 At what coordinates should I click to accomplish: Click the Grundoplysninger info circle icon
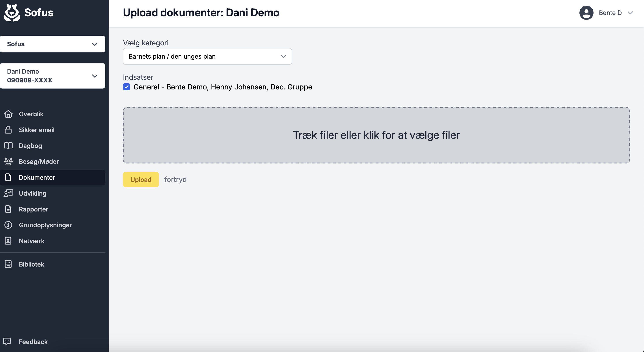point(8,225)
